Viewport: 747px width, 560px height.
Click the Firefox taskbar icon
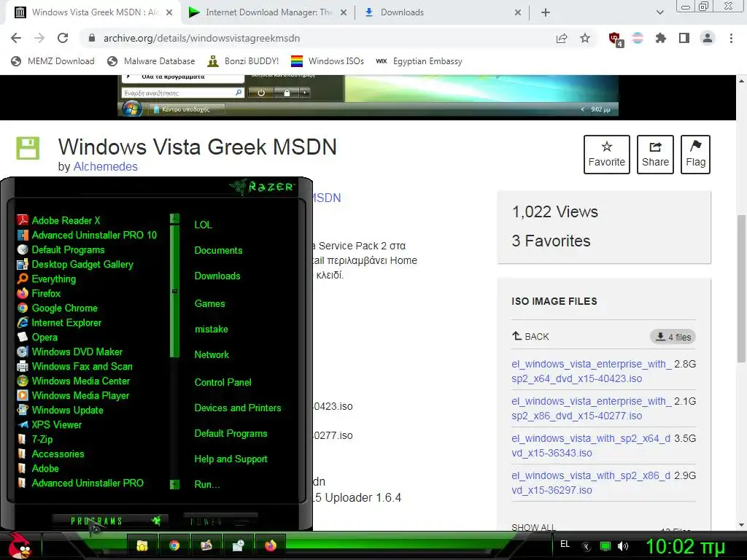coord(271,545)
